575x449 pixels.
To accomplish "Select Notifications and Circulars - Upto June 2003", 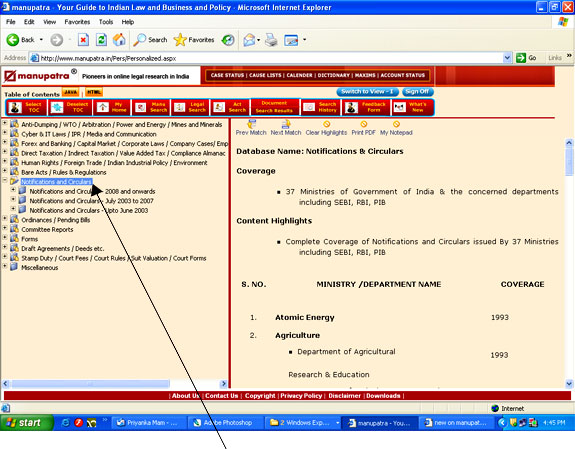I will [89, 211].
